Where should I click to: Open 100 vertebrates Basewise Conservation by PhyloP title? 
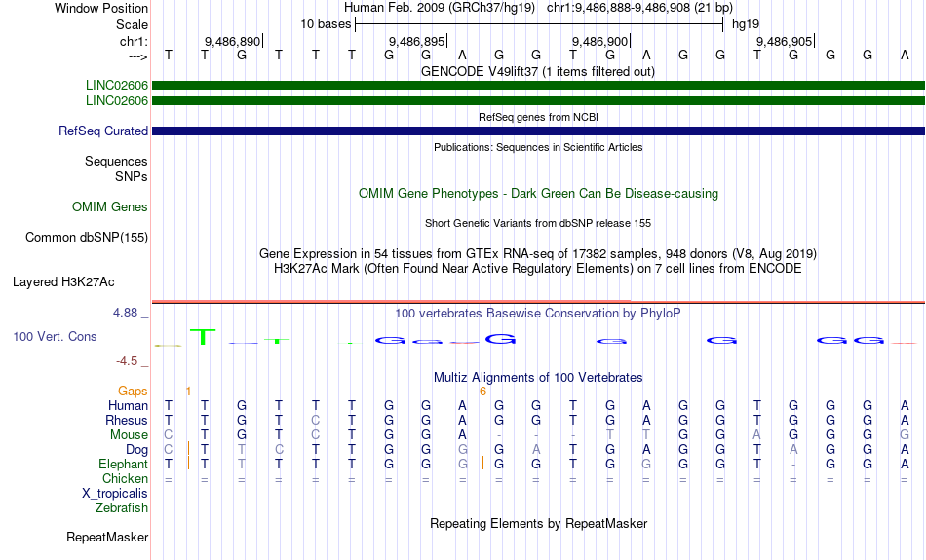(538, 314)
